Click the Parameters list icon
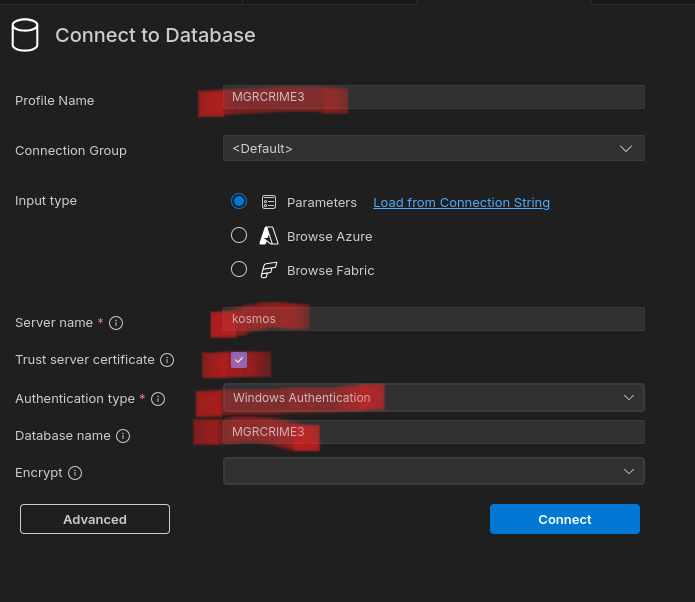 point(269,202)
